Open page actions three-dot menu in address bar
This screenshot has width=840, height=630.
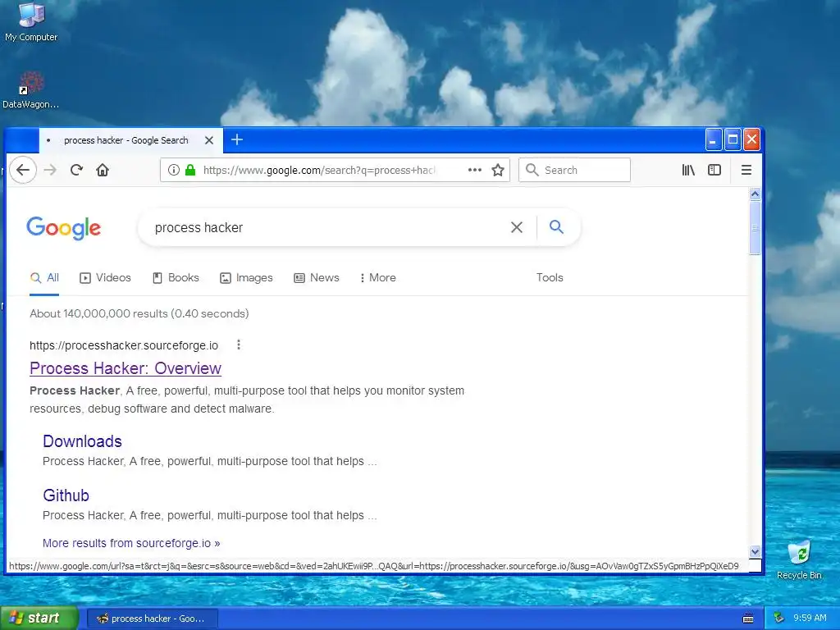[x=475, y=171]
